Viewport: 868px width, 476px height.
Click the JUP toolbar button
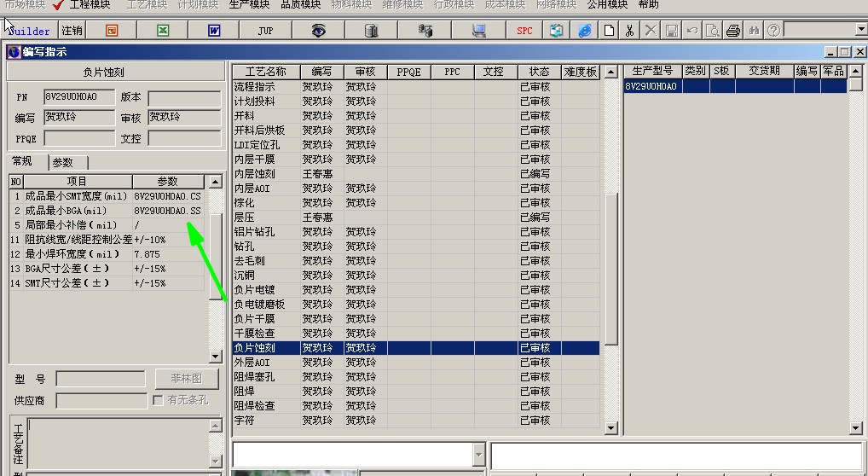coord(265,31)
